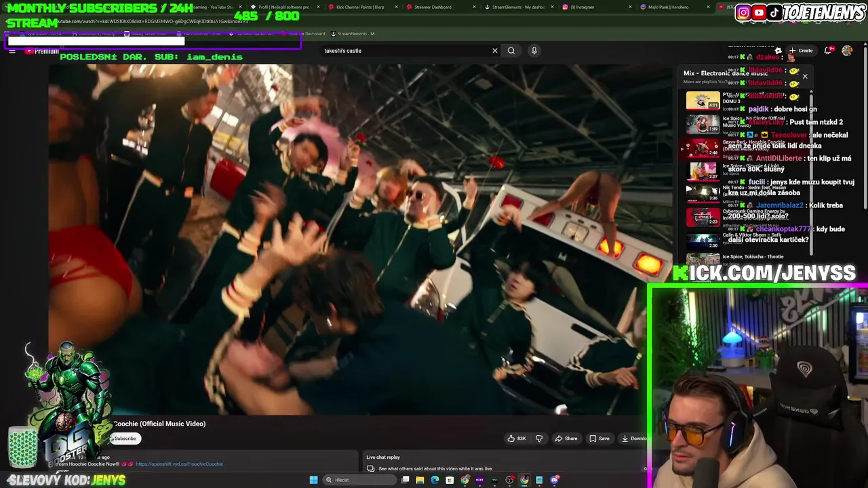Click chat username 'fuciil'
The height and width of the screenshot is (488, 868).
click(x=757, y=182)
